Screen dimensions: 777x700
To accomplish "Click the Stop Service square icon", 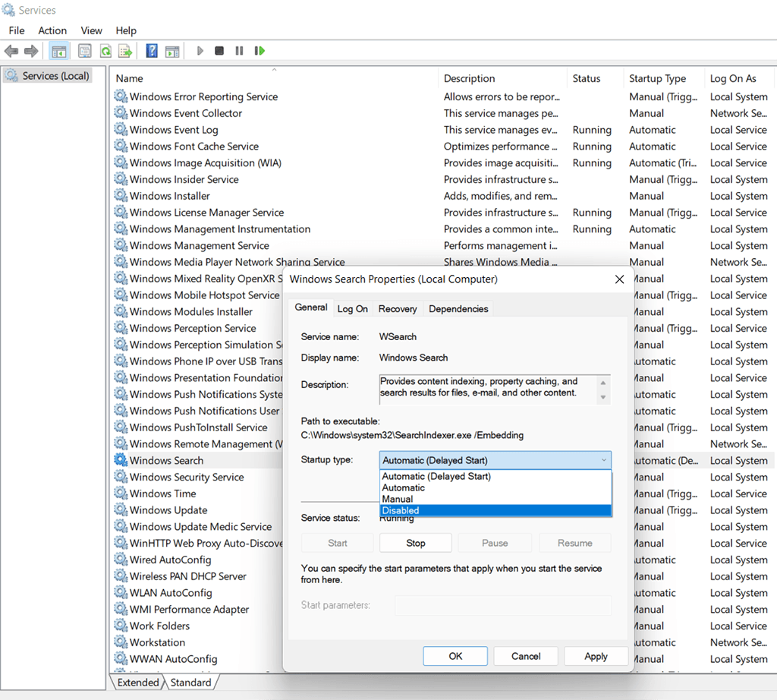I will click(x=219, y=51).
